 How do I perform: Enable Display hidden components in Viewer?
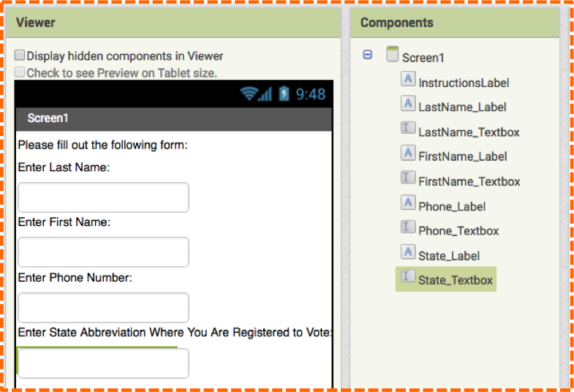pyautogui.click(x=20, y=56)
